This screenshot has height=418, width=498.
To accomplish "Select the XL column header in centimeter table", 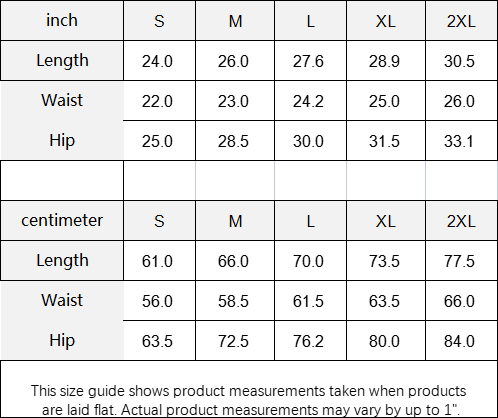I will coord(386,221).
